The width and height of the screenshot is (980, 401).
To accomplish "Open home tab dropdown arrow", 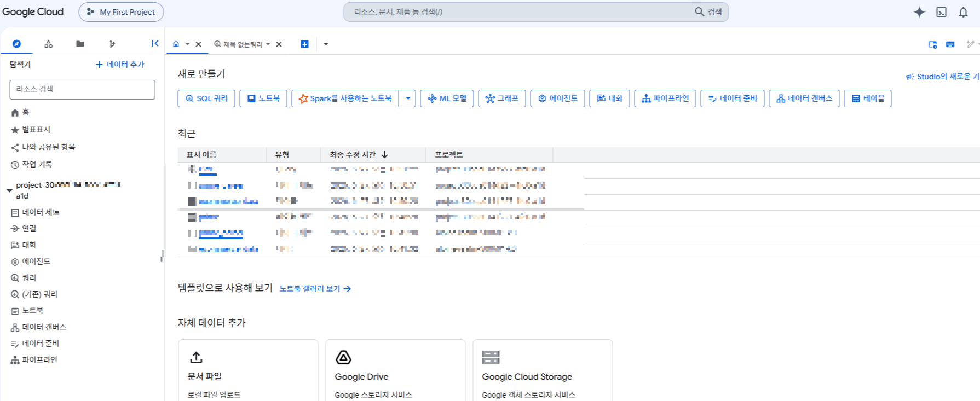I will pos(187,44).
